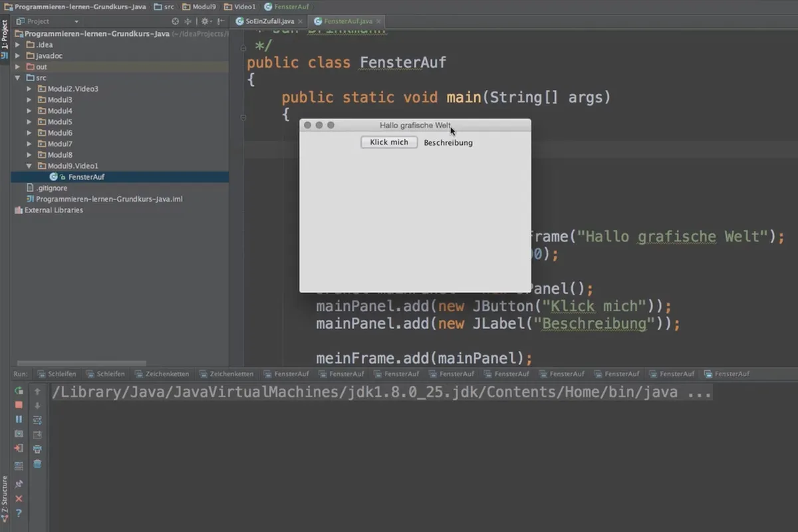Screen dimensions: 798x532
Task: Click the console line /Library/Java/JavaVirtualMachines path
Action: click(x=382, y=392)
